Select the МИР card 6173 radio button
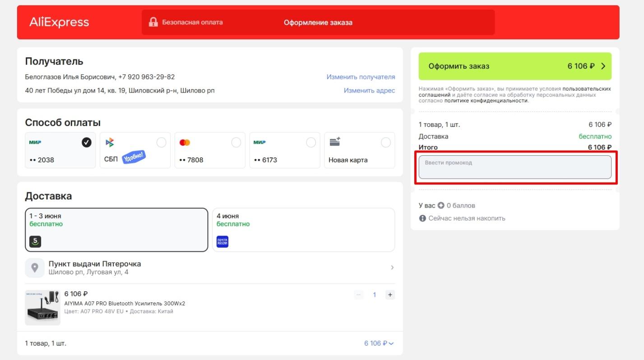Image resolution: width=644 pixels, height=360 pixels. 311,143
